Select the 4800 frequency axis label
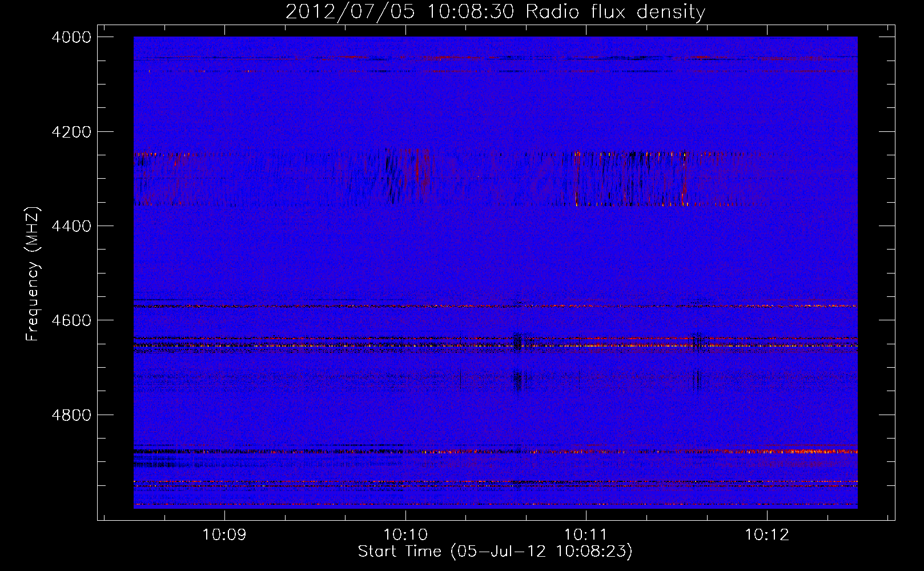This screenshot has height=571, width=924. point(71,415)
